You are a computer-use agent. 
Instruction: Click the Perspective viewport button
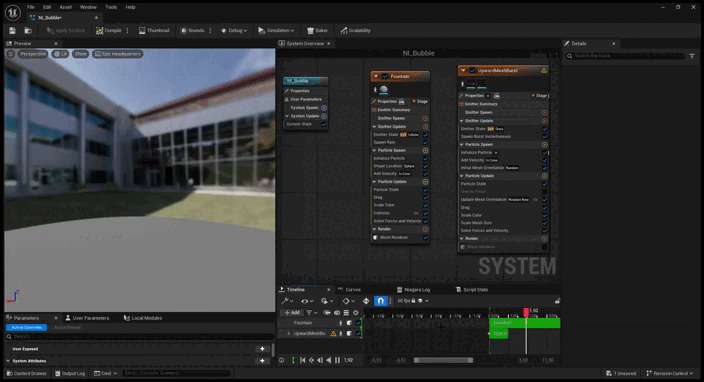click(33, 54)
